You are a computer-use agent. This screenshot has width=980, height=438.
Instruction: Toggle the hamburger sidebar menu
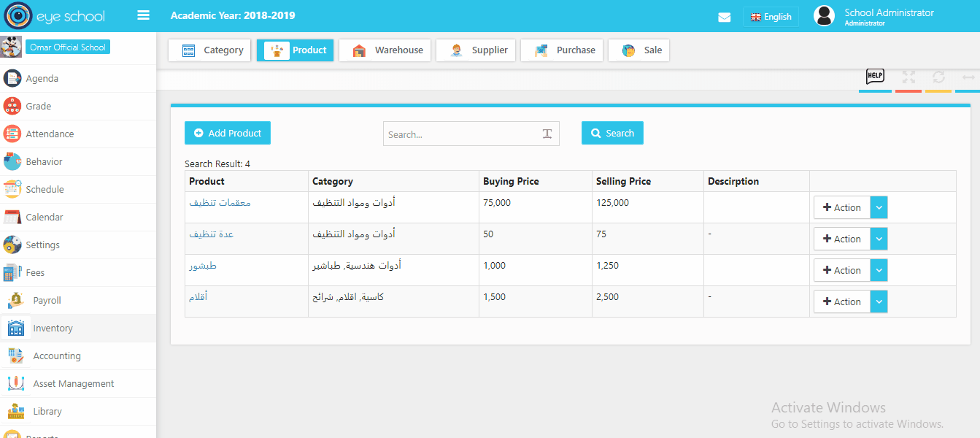(143, 15)
